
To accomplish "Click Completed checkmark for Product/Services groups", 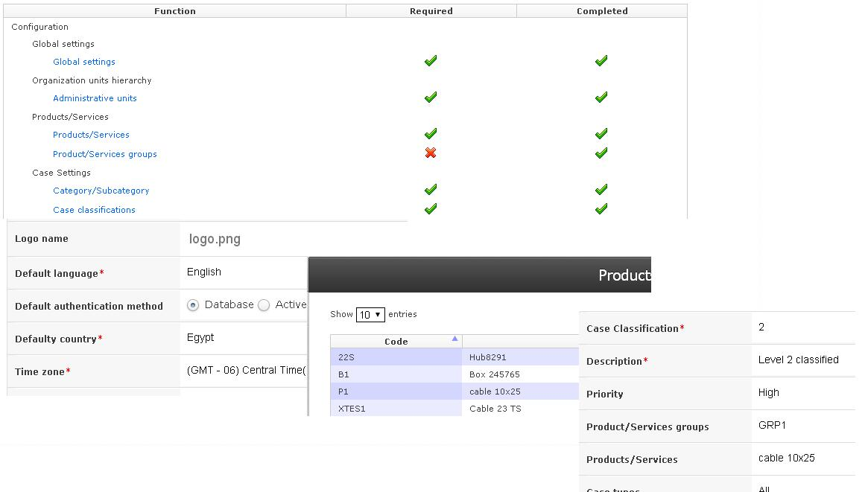I will click(x=601, y=153).
